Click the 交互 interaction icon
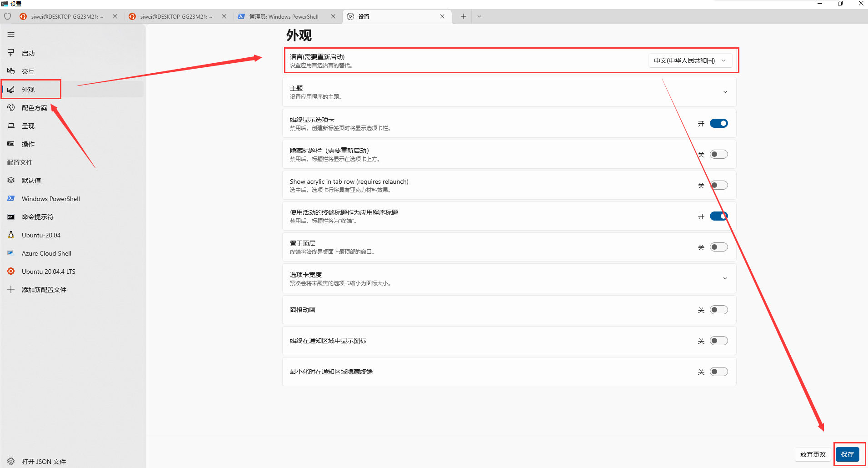The width and height of the screenshot is (868, 468). pos(11,71)
